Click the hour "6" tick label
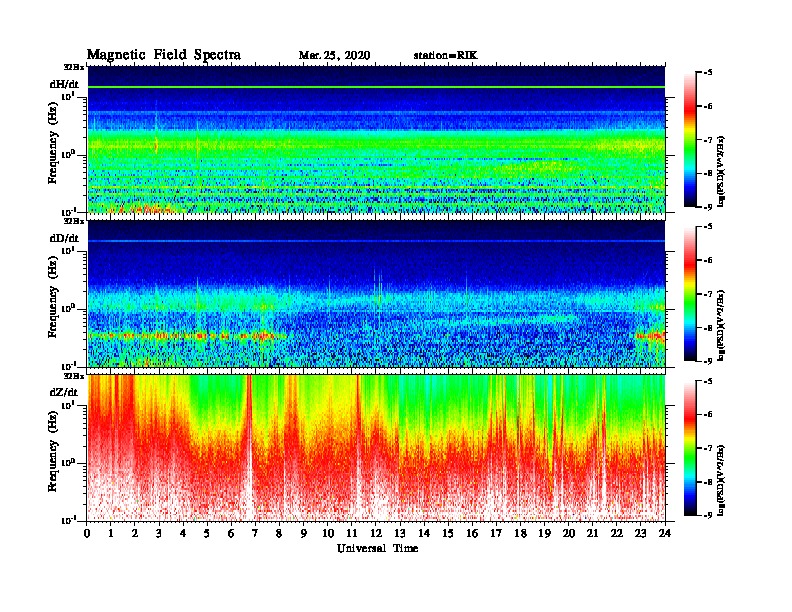 pyautogui.click(x=231, y=533)
